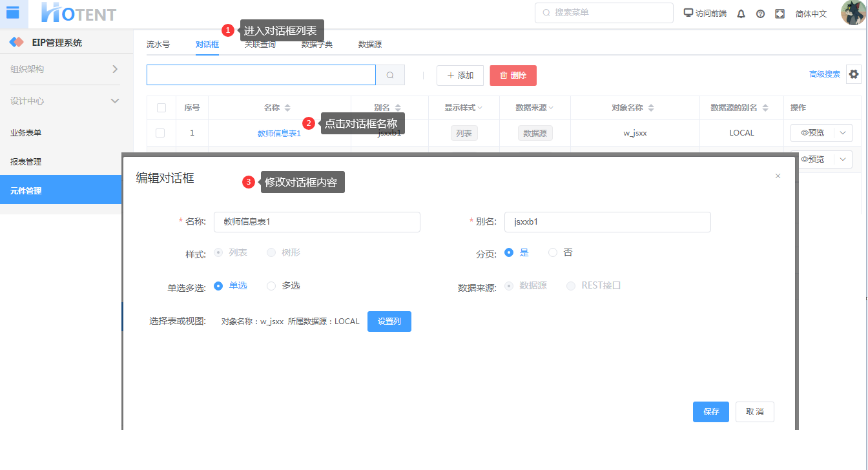Click the 设置列 button
This screenshot has height=470, width=868.
[x=389, y=322]
